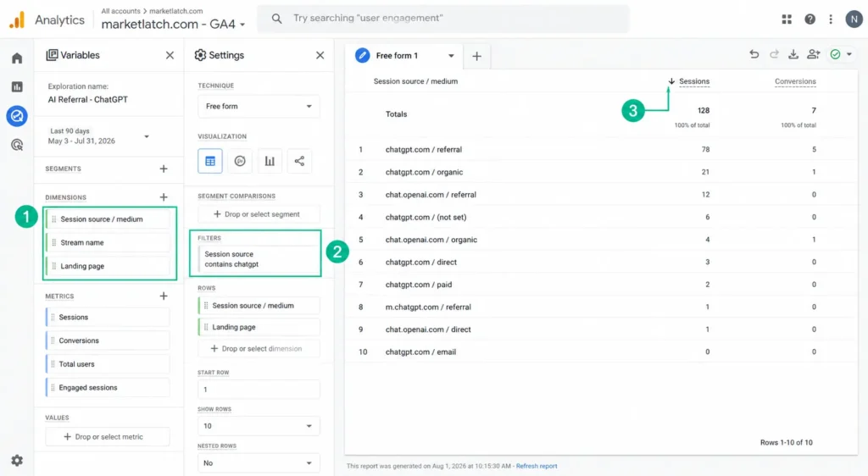Screen dimensions: 868x476
Task: Click the Session source / medium column header
Action: pos(415,81)
